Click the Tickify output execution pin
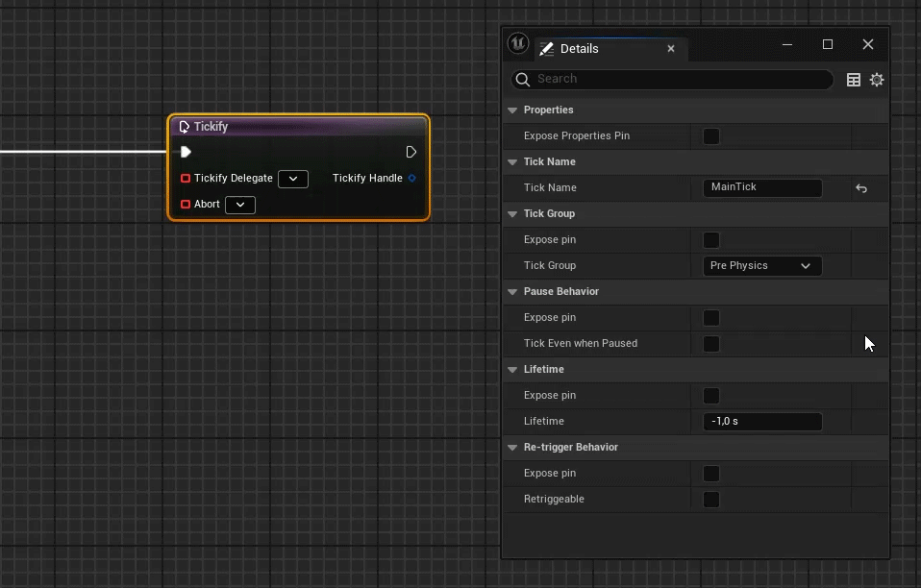921x588 pixels. click(x=411, y=152)
